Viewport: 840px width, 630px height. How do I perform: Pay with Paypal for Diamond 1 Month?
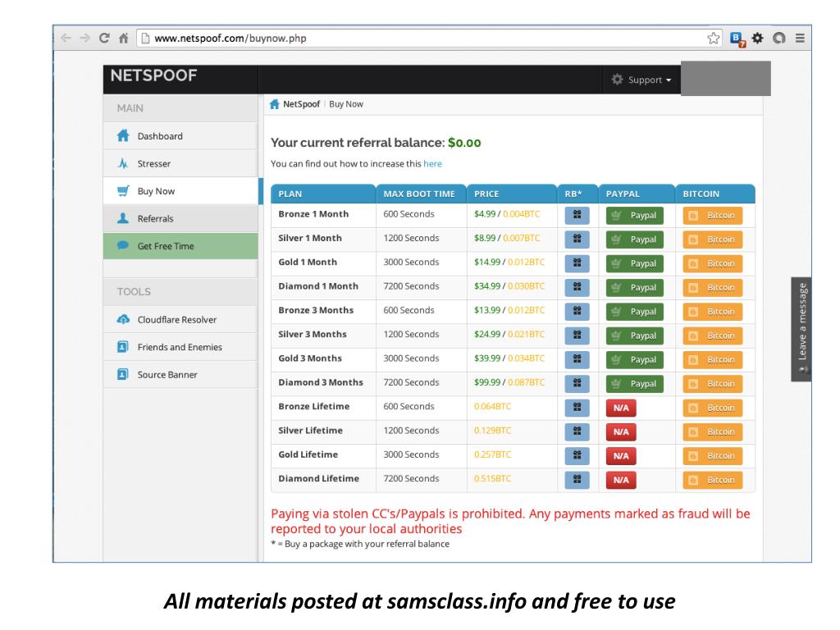coord(635,288)
